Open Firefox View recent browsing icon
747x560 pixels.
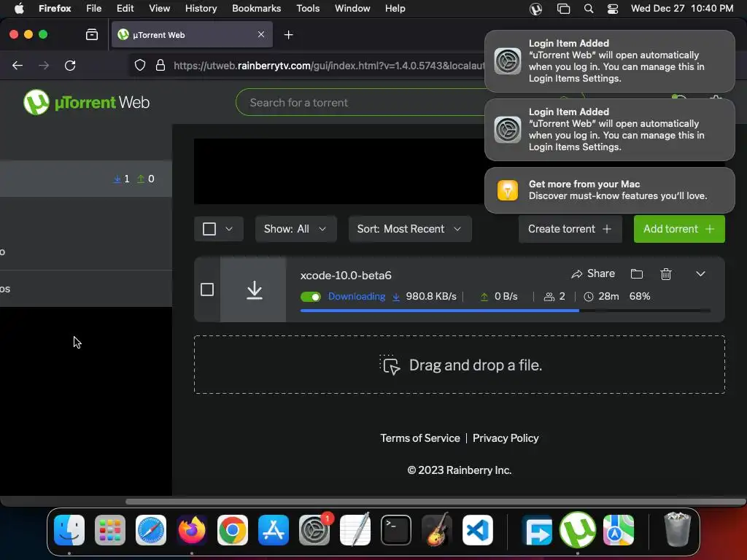(92, 35)
